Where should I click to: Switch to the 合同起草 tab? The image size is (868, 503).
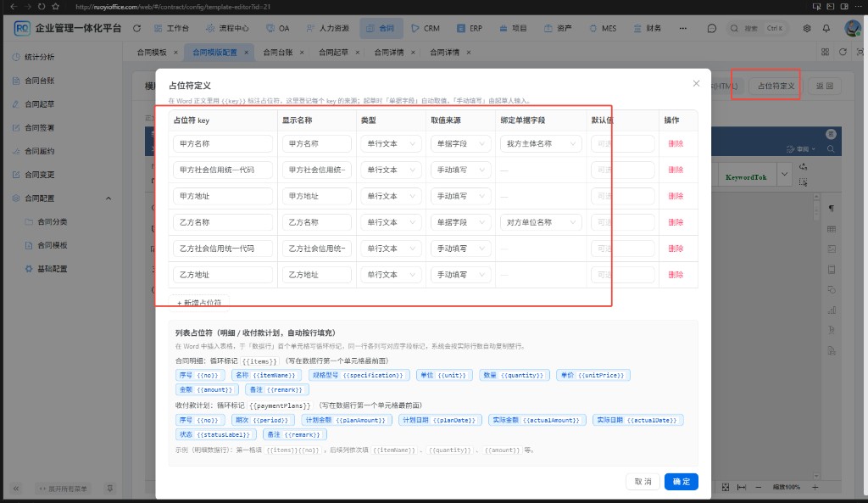[333, 53]
